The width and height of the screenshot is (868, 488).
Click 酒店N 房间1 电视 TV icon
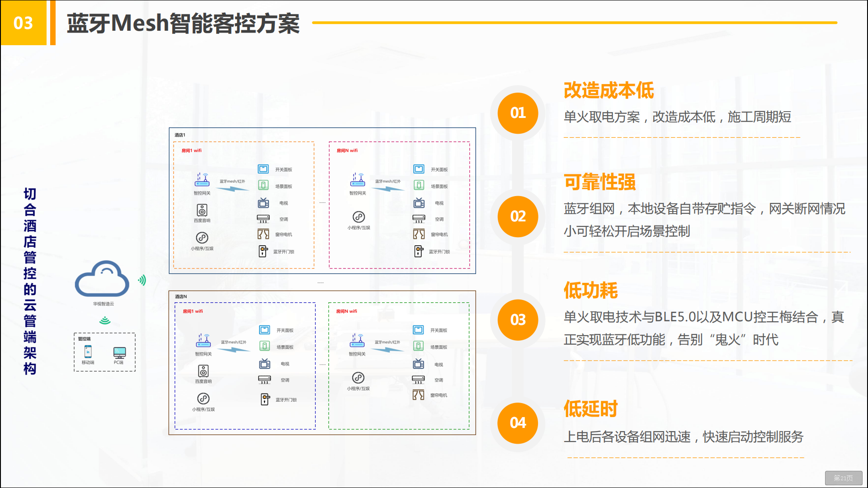(x=264, y=363)
